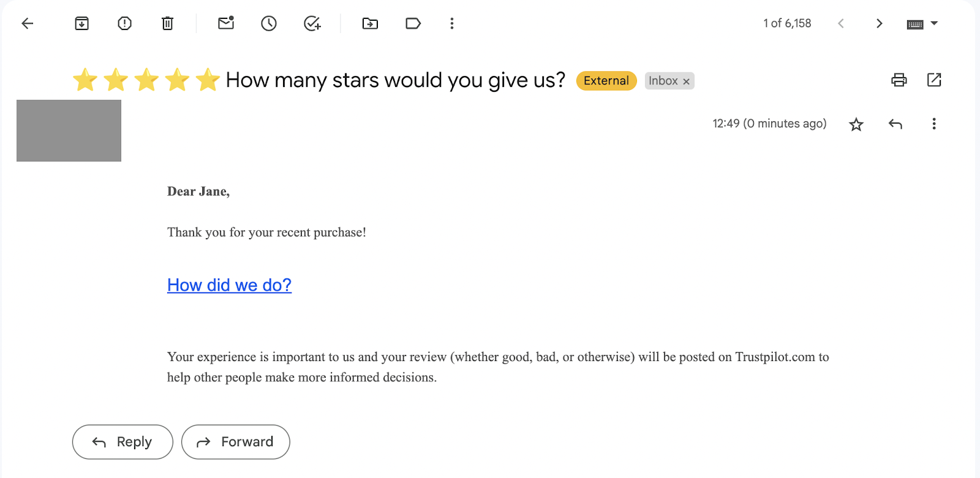The width and height of the screenshot is (980, 478).
Task: Open more toolbar actions menu
Action: [x=451, y=23]
